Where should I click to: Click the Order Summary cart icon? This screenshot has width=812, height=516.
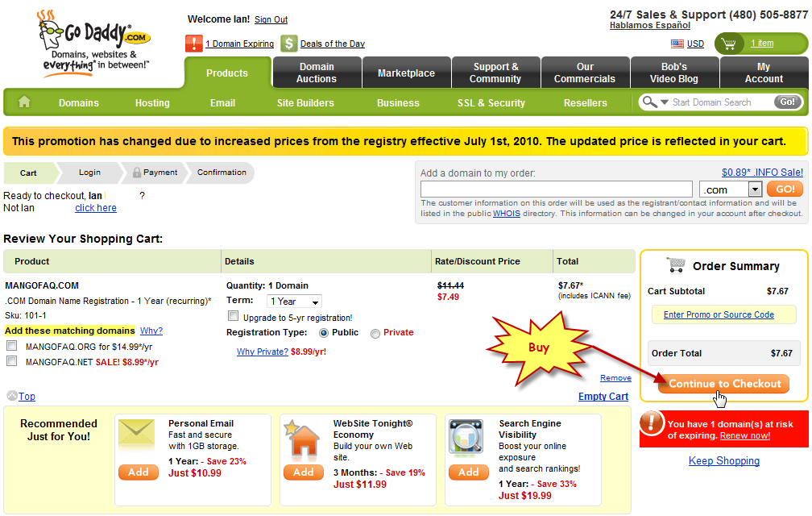676,264
